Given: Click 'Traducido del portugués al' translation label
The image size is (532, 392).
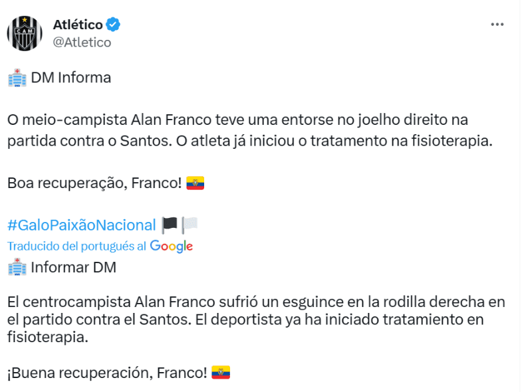Looking at the screenshot, I should [76, 246].
